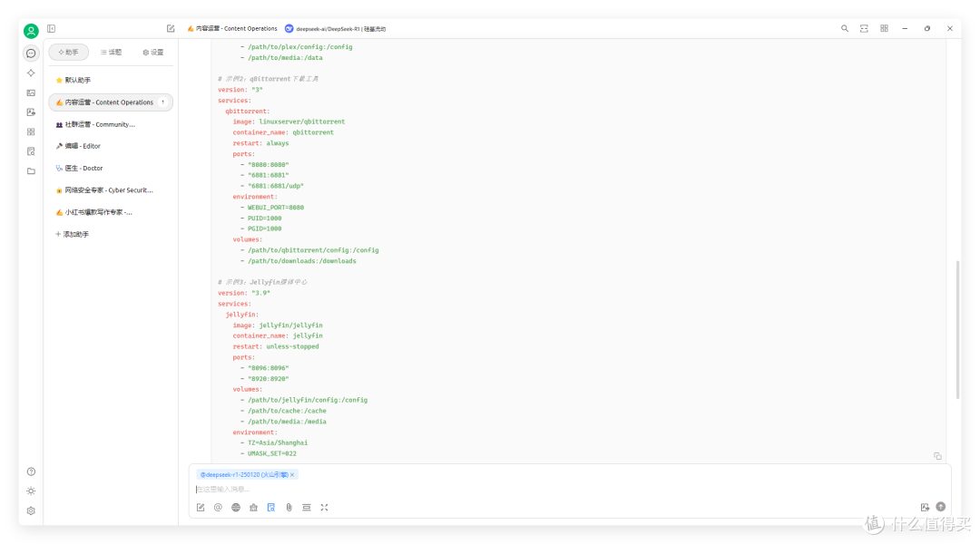Click the Content Operations title in header
The width and height of the screenshot is (980, 544).
point(232,29)
